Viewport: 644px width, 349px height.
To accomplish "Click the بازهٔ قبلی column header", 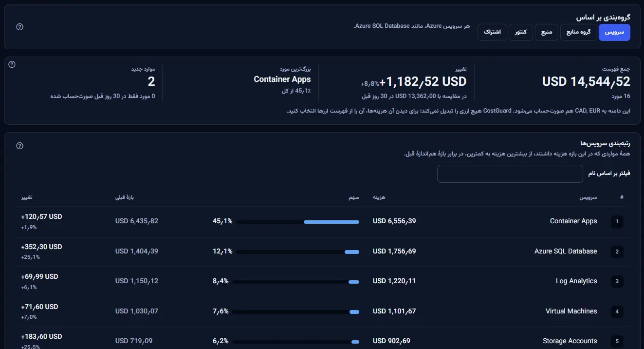I will pos(124,197).
